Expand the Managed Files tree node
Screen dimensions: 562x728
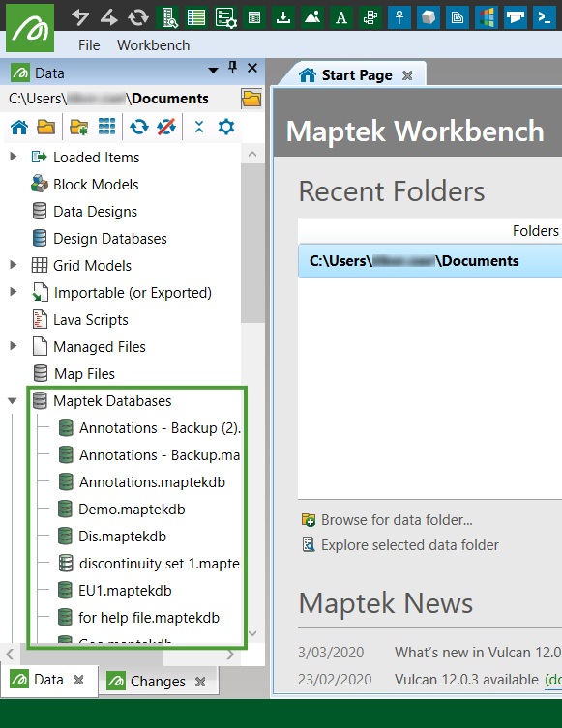point(14,345)
